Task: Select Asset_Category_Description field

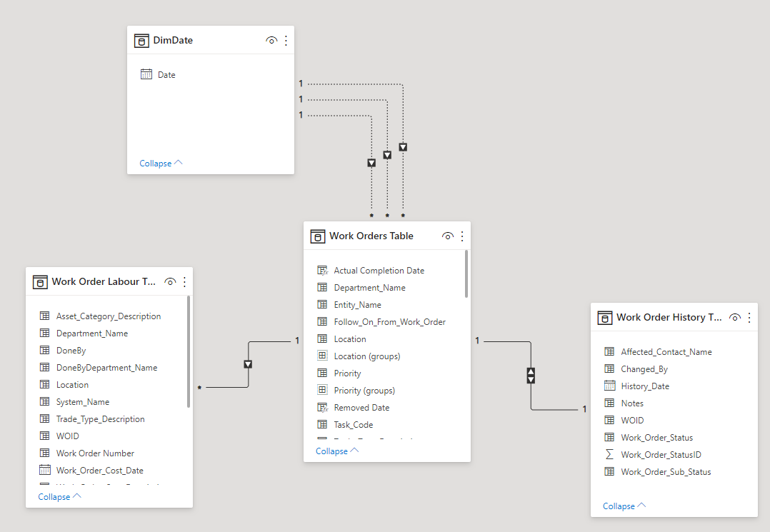Action: 108,316
